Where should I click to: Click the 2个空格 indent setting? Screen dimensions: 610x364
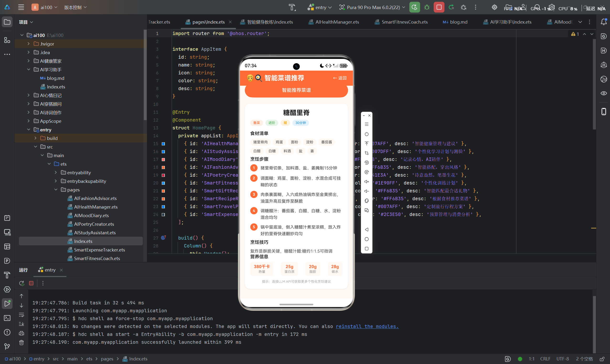tap(584, 359)
